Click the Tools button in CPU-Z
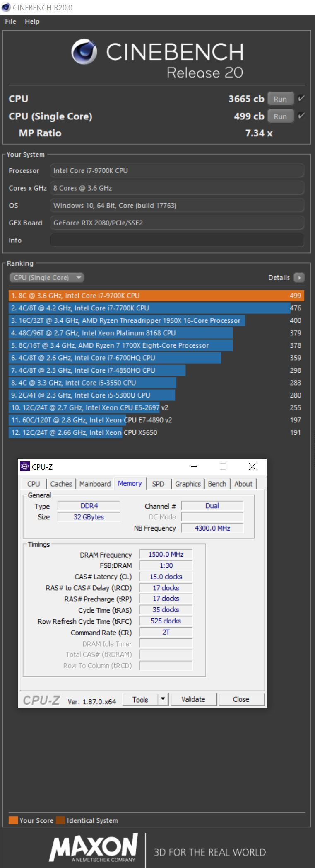 coord(140,699)
